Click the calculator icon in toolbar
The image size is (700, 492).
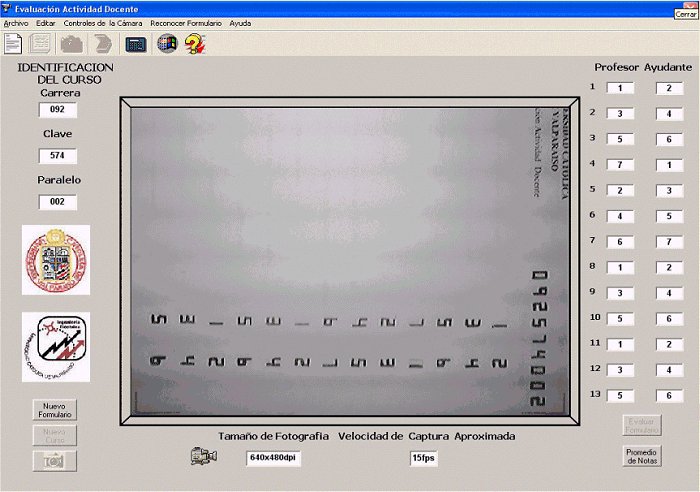click(x=136, y=44)
